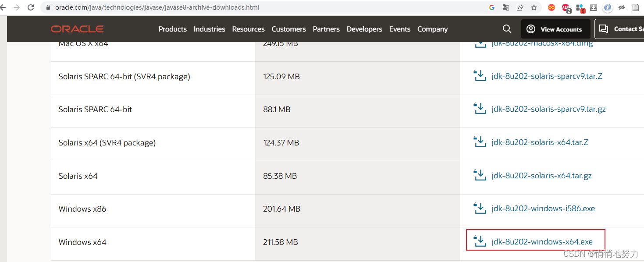Click the share page icon

[x=520, y=7]
